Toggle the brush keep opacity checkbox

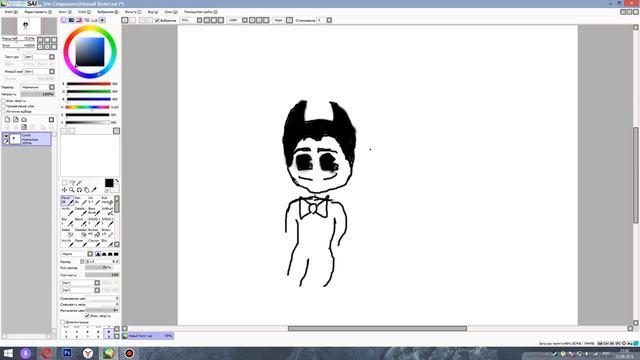click(87, 316)
